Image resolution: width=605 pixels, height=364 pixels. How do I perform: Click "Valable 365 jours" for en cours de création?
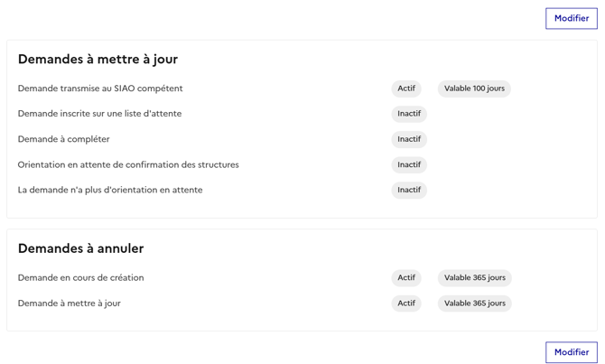(x=474, y=278)
